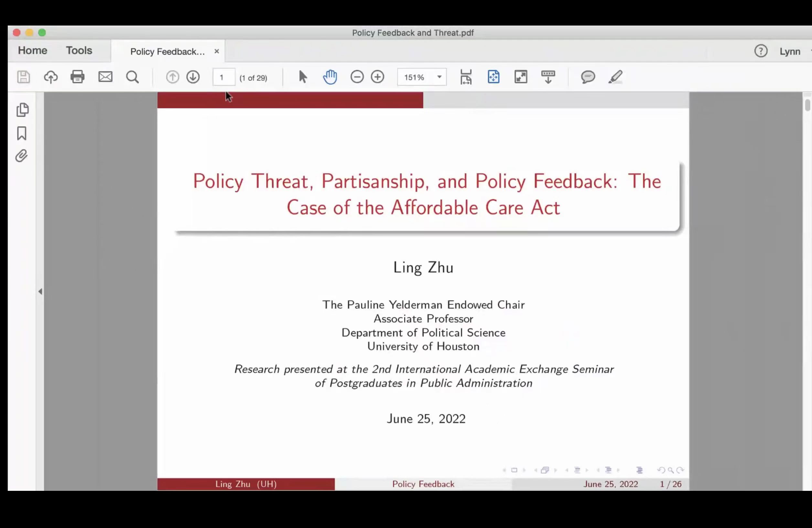Select the Highlight text pen tool
This screenshot has height=528, width=812.
click(615, 77)
